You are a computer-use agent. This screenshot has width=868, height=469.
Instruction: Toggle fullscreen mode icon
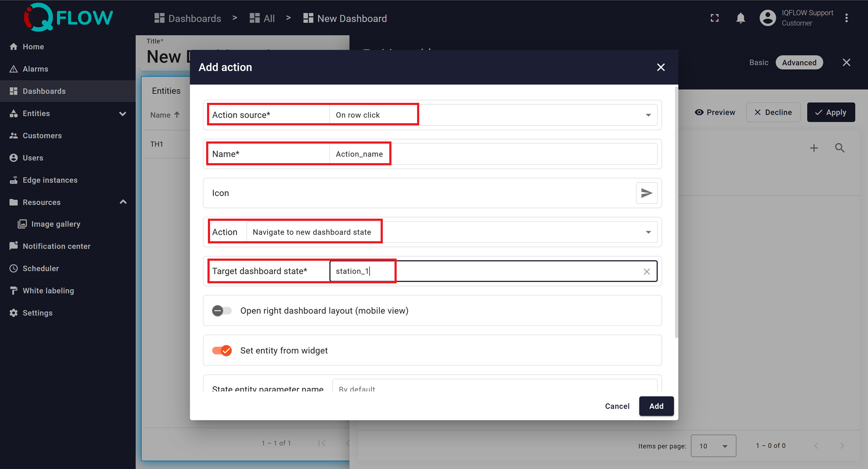[x=714, y=18]
